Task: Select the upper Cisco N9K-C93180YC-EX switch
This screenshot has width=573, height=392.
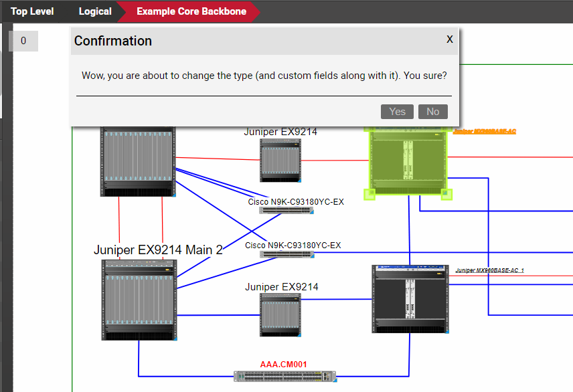Action: (x=286, y=210)
